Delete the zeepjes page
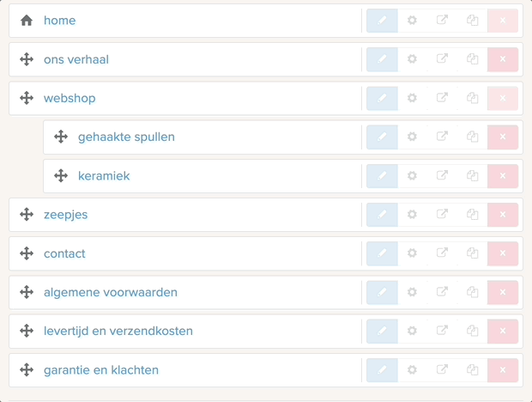This screenshot has width=532, height=402. click(503, 215)
